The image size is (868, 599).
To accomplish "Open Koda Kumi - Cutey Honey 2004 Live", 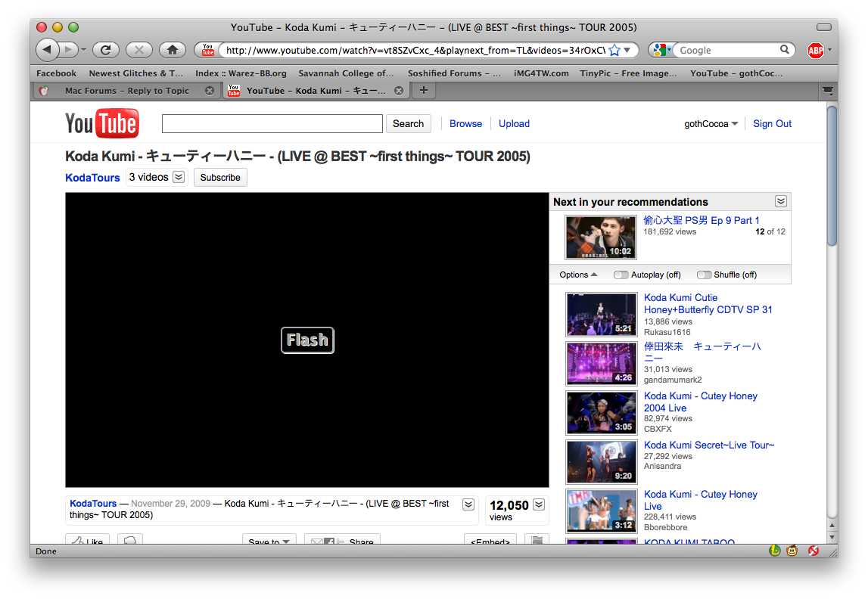I will (x=700, y=402).
